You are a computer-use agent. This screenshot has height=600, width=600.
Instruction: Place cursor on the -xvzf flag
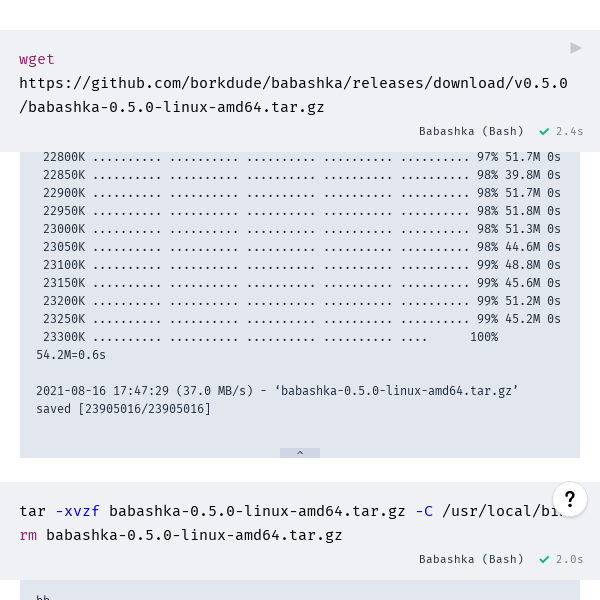[78, 511]
